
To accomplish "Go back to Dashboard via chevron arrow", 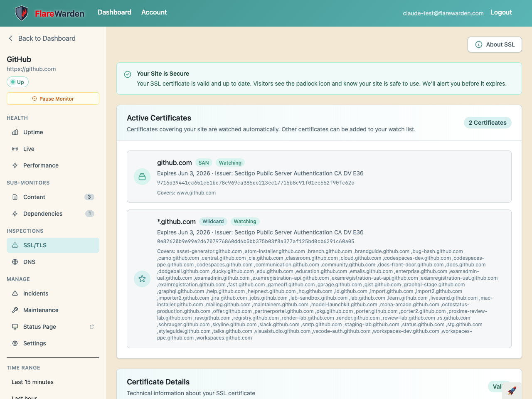I will pyautogui.click(x=11, y=38).
